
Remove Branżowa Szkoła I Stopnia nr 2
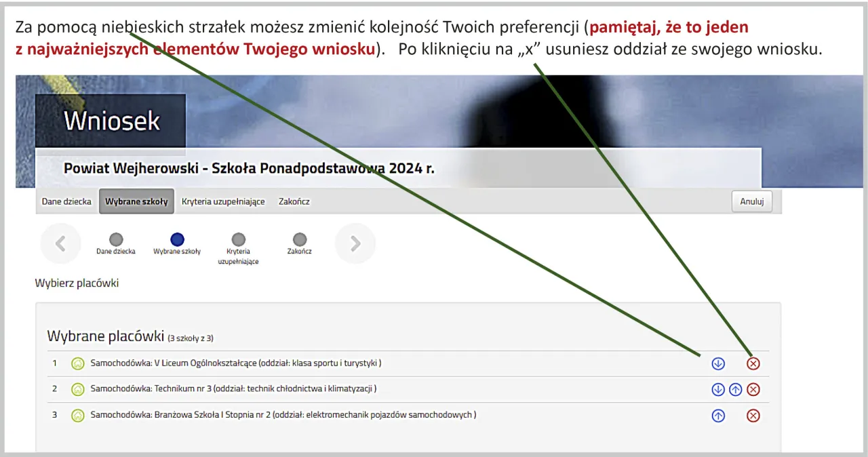click(x=753, y=416)
